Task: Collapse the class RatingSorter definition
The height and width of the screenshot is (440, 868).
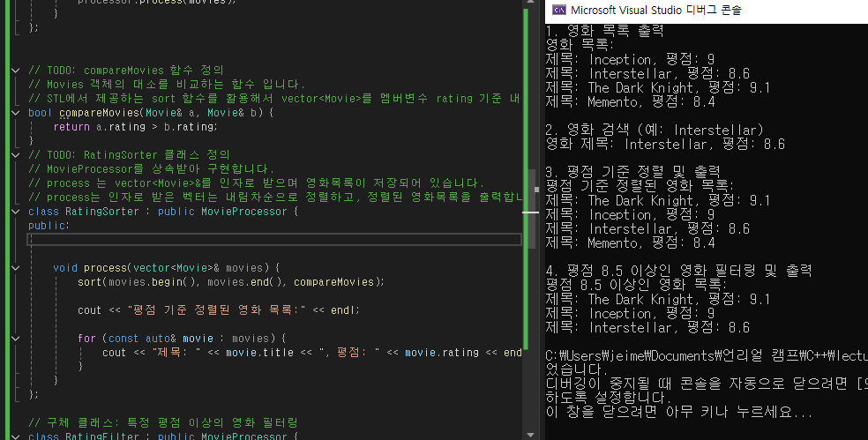Action: click(16, 212)
